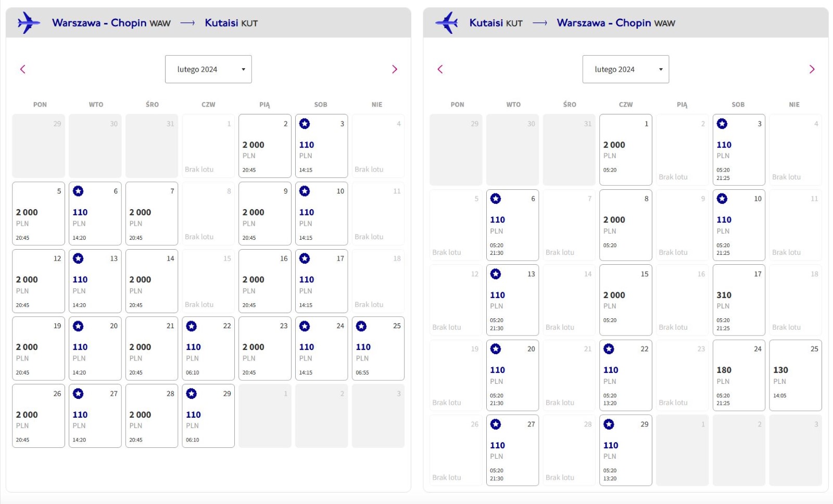Open the lutego 2024 month dropdown for Warszawa–Kutaisi

pyautogui.click(x=208, y=69)
